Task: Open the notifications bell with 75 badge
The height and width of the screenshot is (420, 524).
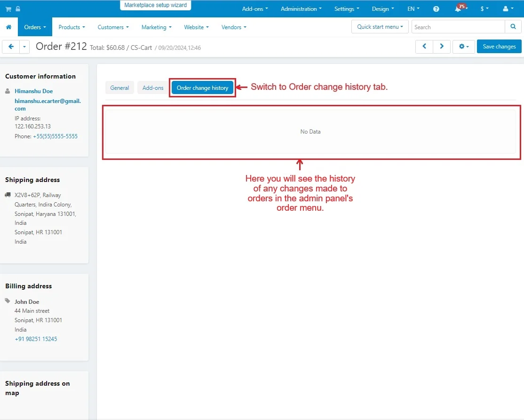Action: tap(460, 8)
